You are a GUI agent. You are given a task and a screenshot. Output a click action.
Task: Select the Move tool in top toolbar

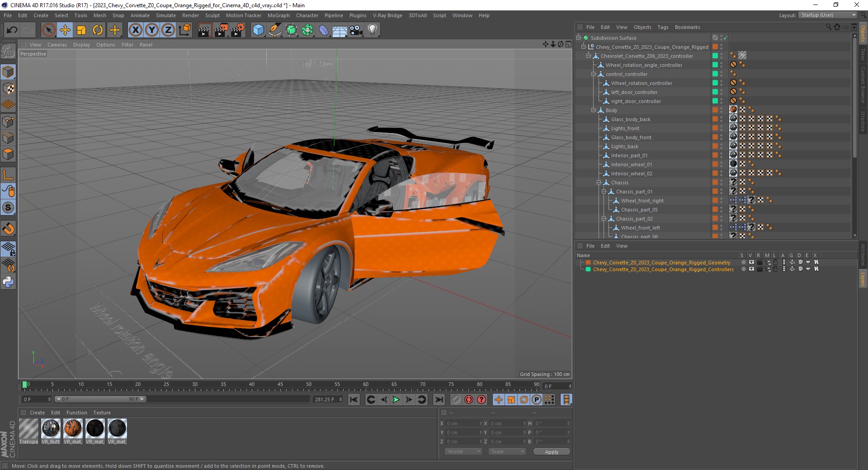click(x=65, y=30)
